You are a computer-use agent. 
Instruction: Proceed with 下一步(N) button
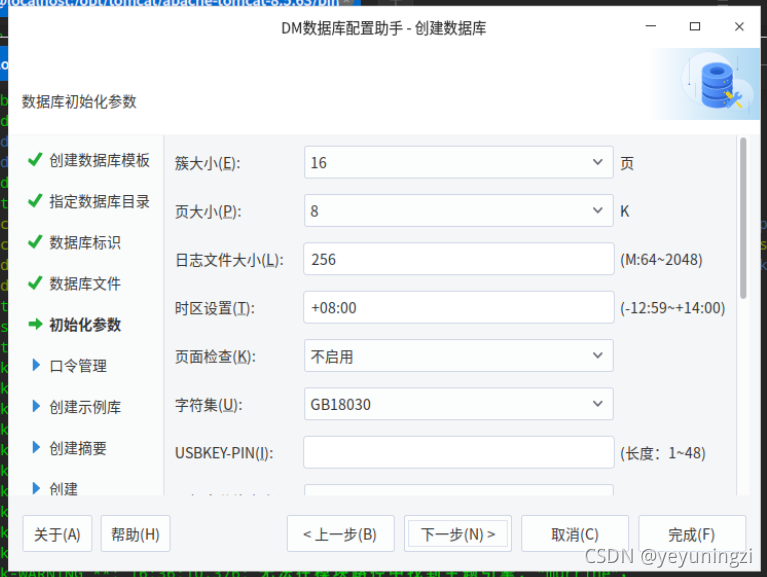458,534
